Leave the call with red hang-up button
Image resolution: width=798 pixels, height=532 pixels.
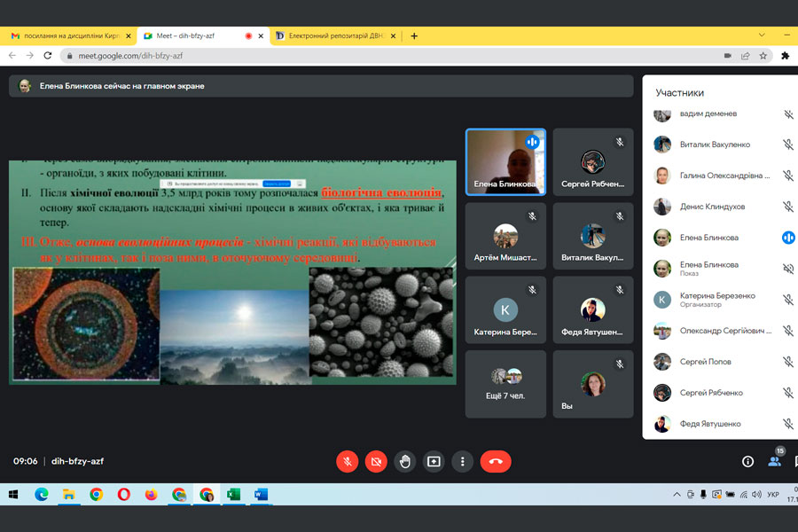pos(496,461)
